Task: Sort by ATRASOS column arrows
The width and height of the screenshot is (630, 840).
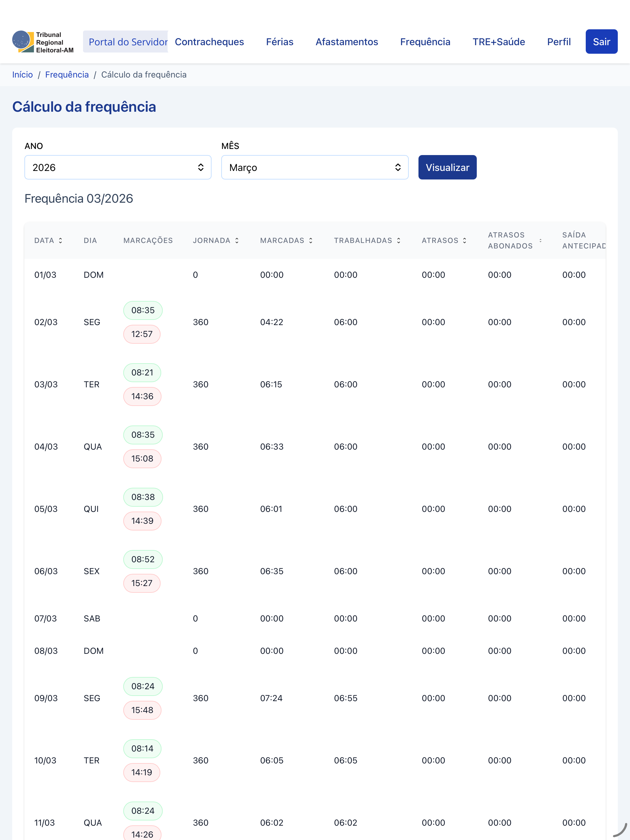Action: (x=465, y=241)
